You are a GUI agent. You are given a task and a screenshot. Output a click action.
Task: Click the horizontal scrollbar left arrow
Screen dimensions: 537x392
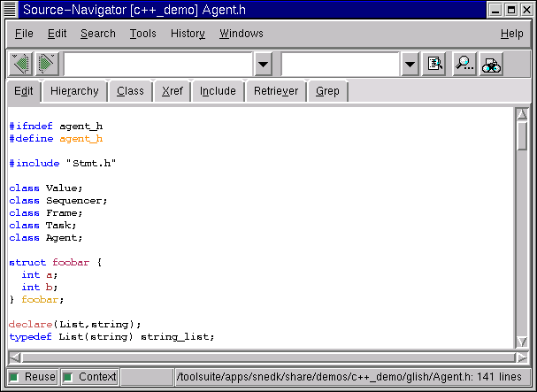click(15, 357)
